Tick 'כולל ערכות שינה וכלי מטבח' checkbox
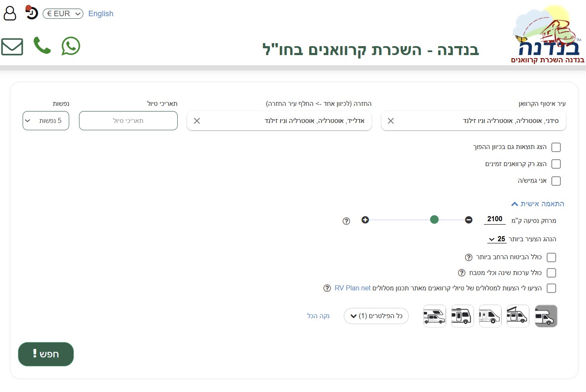 click(x=551, y=273)
